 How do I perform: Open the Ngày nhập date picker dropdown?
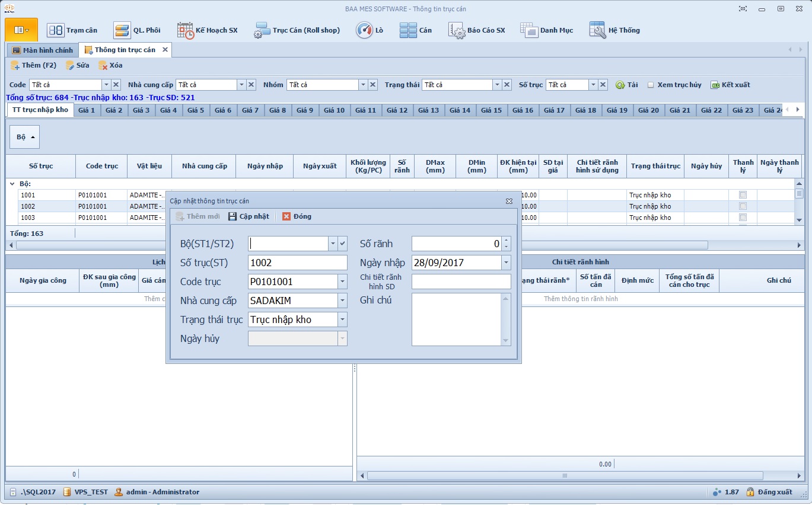(506, 263)
